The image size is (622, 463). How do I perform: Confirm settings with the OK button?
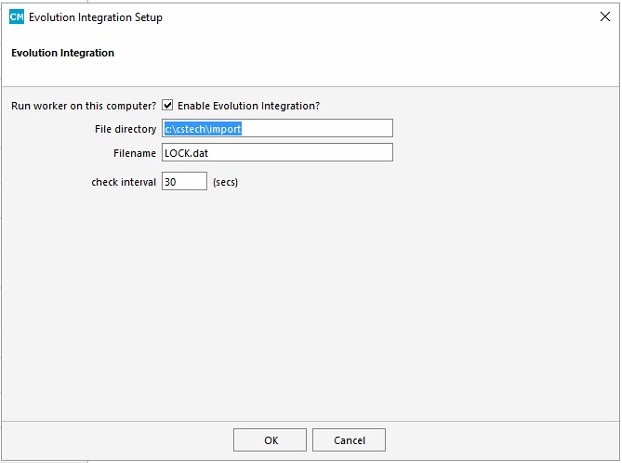click(x=270, y=440)
